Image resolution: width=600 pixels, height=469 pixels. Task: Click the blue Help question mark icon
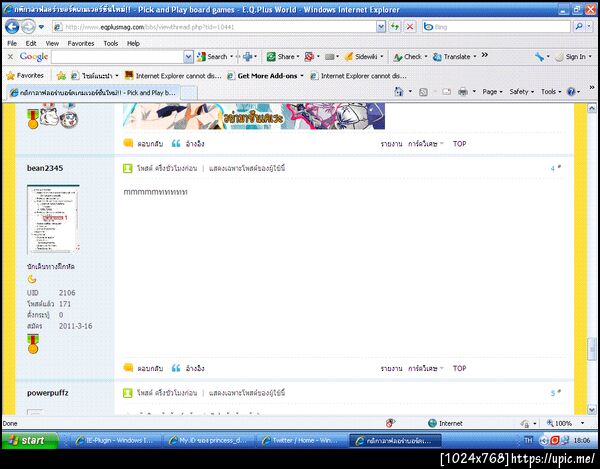click(x=571, y=92)
